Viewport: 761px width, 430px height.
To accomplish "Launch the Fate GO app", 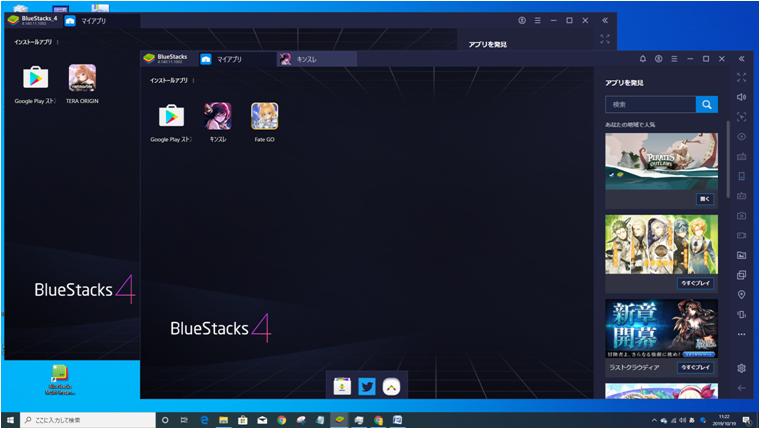I will [x=265, y=116].
